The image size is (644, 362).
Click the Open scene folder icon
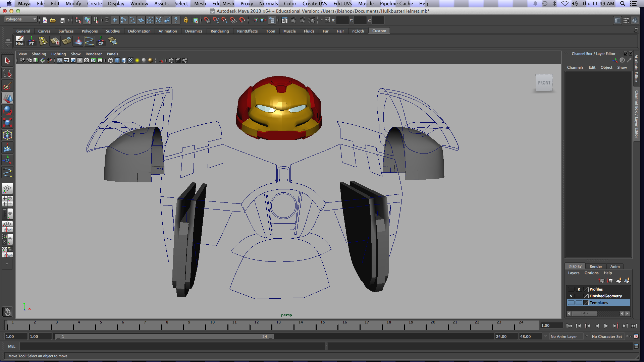coord(53,20)
